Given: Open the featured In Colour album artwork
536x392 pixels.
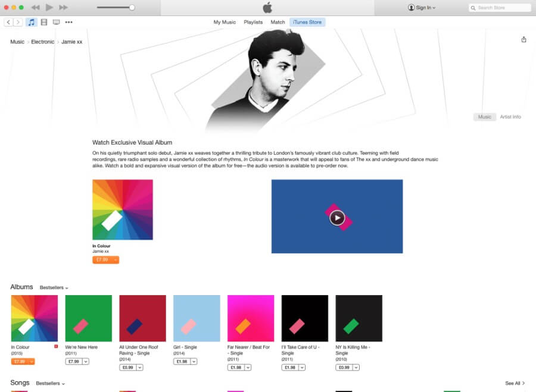Looking at the screenshot, I should (123, 209).
